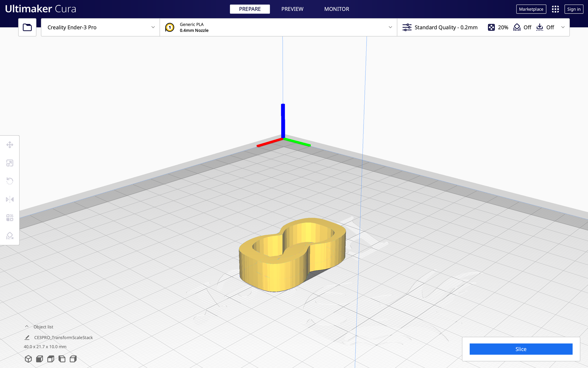The width and height of the screenshot is (588, 368).
Task: Select the Support Blocker tool
Action: [10, 236]
